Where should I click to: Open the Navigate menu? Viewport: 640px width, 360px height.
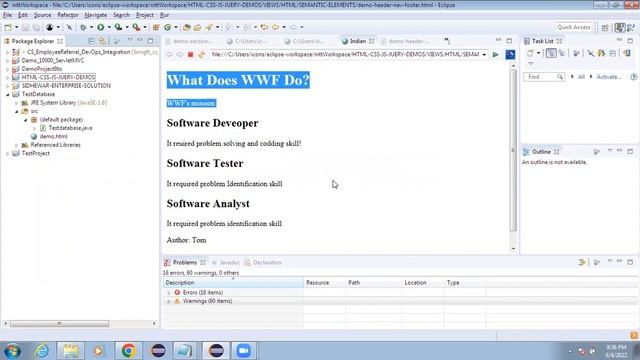click(x=96, y=15)
